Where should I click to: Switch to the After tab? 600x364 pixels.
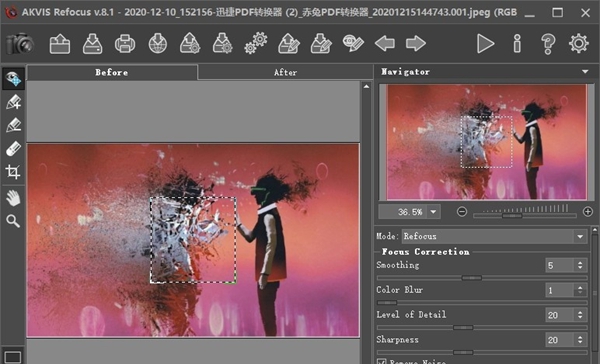tap(285, 72)
